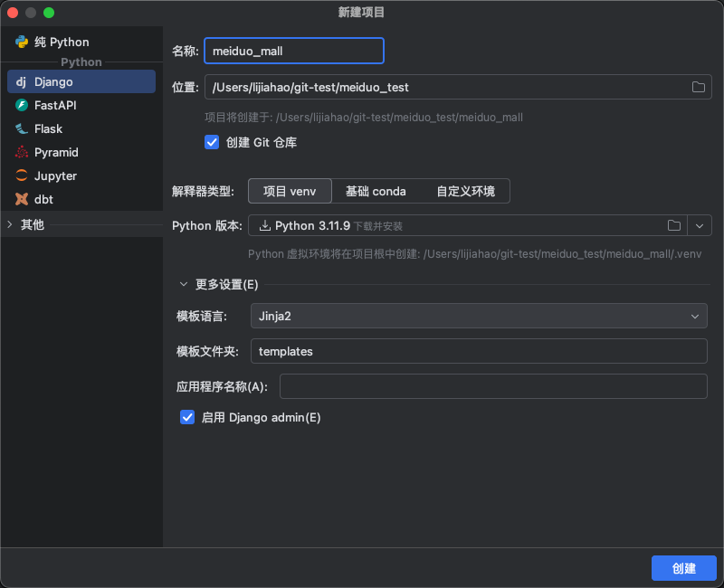Image resolution: width=724 pixels, height=588 pixels.
Task: Select the 纯 Python project type icon
Action: coord(22,42)
